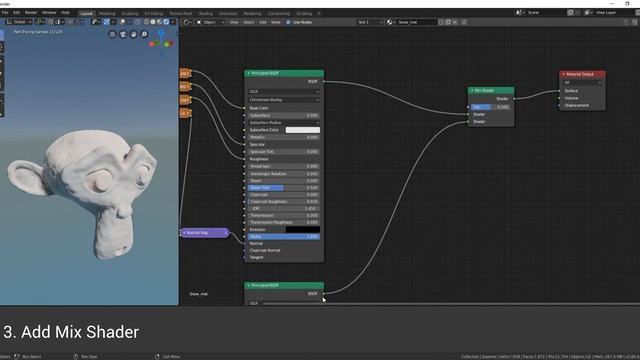The width and height of the screenshot is (640, 360).
Task: Collapse the bottom Principled BSDF node
Action: 248,285
